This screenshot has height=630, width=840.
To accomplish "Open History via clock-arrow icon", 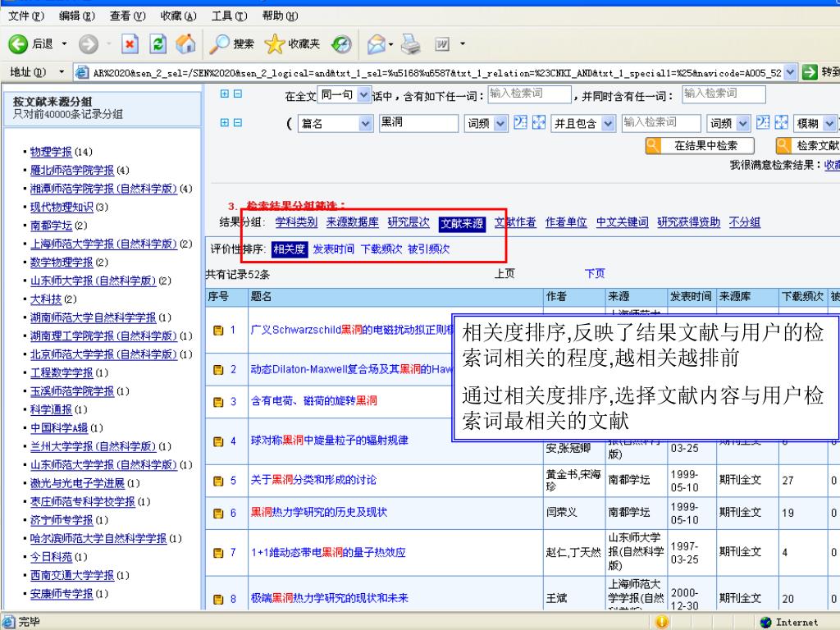I will (341, 44).
